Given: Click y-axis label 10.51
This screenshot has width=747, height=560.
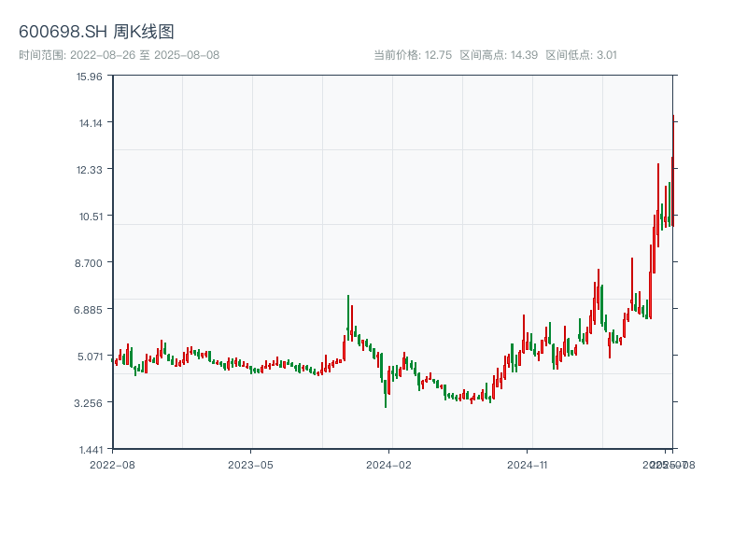Looking at the screenshot, I should (91, 217).
